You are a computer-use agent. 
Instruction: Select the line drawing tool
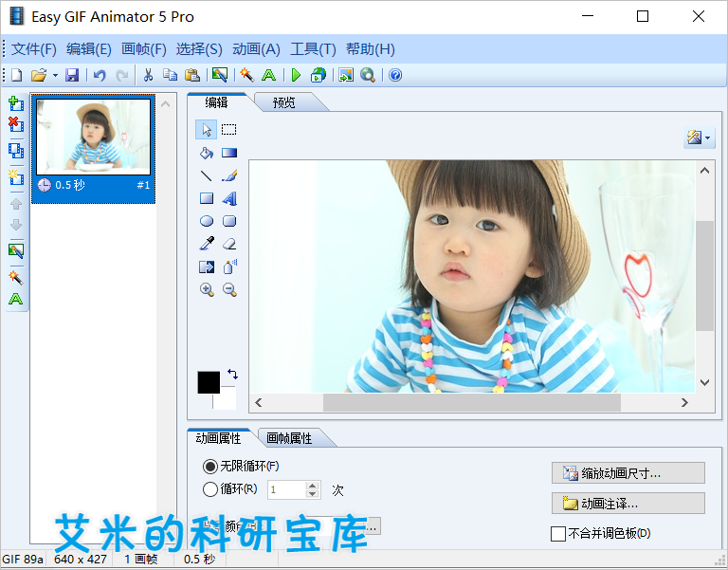tap(206, 175)
